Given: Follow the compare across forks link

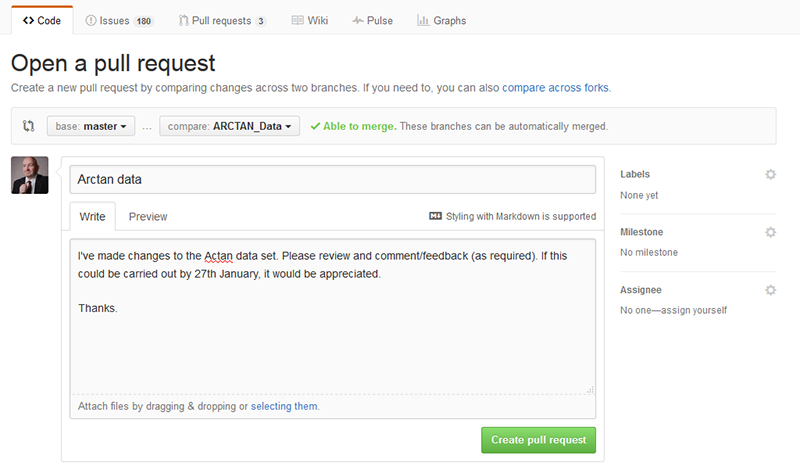Looking at the screenshot, I should tap(555, 88).
